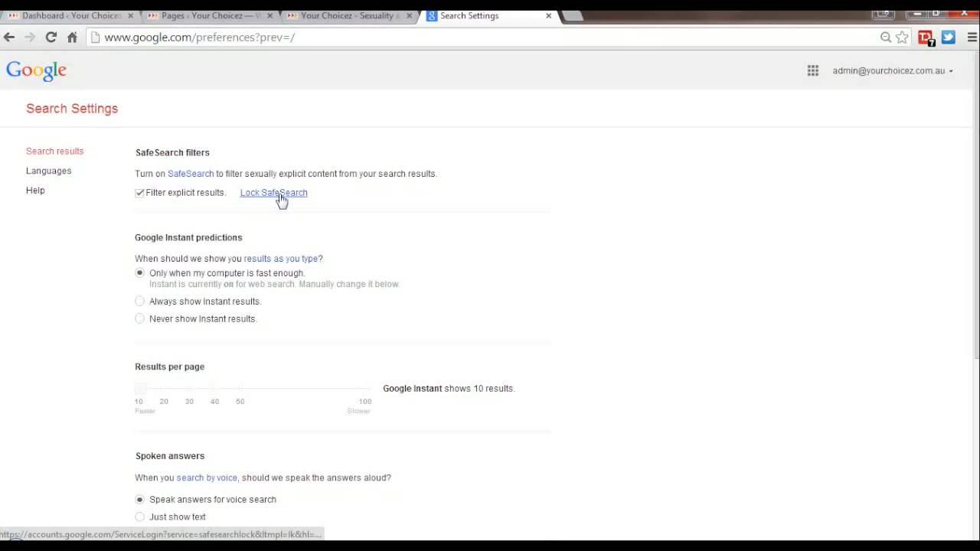Image resolution: width=980 pixels, height=551 pixels.
Task: Bookmark this page with the star icon
Action: coord(902,37)
